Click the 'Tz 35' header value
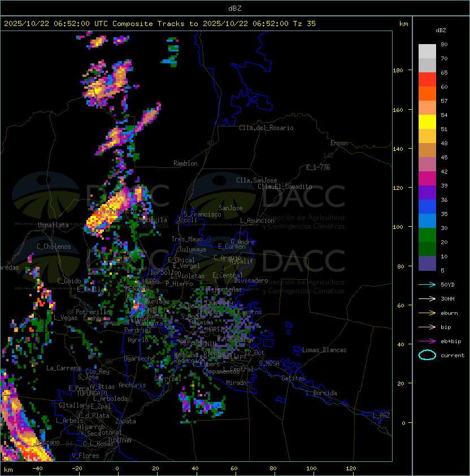 click(x=304, y=24)
